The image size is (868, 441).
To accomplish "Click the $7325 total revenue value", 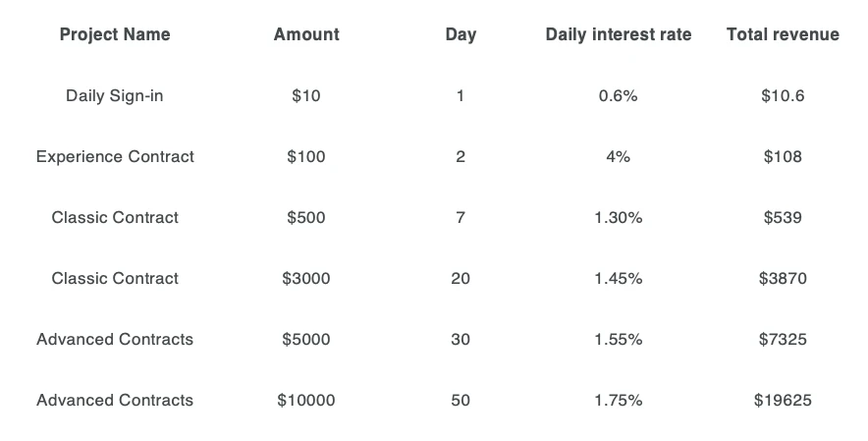I will click(x=783, y=339).
